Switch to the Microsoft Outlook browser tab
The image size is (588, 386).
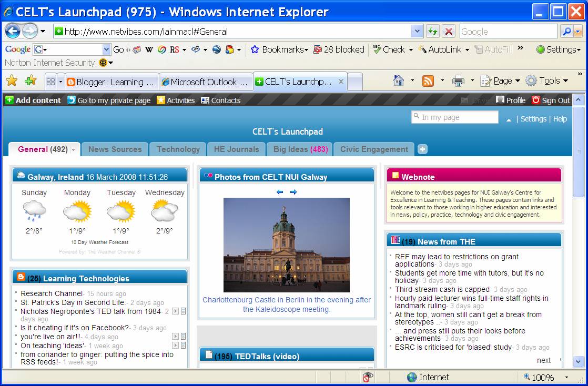206,82
